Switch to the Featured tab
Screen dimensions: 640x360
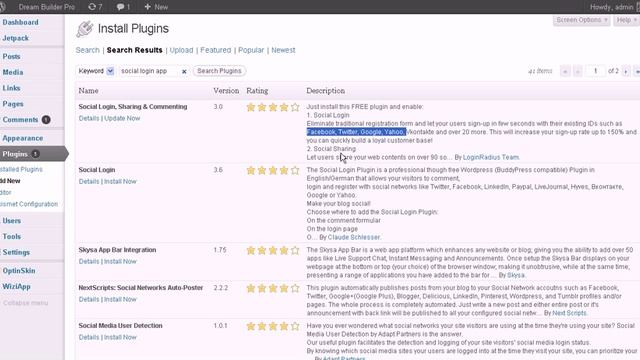(216, 50)
